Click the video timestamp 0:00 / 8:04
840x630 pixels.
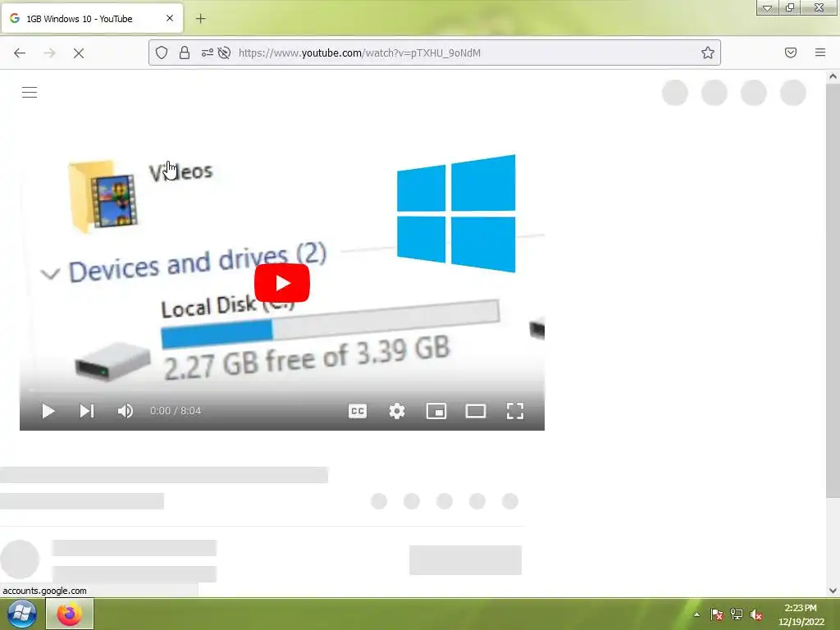click(176, 411)
